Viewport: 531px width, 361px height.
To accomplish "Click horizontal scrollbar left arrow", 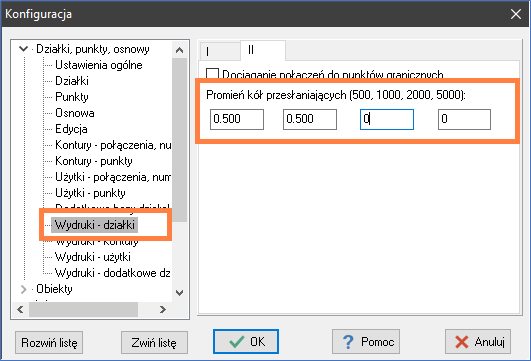I will [x=20, y=310].
